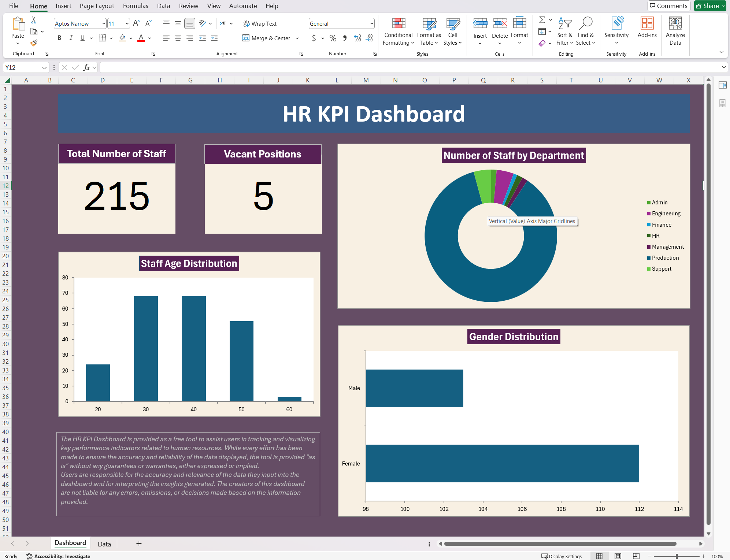Switch to the Formulas ribbon tab
730x560 pixels.
coord(135,6)
